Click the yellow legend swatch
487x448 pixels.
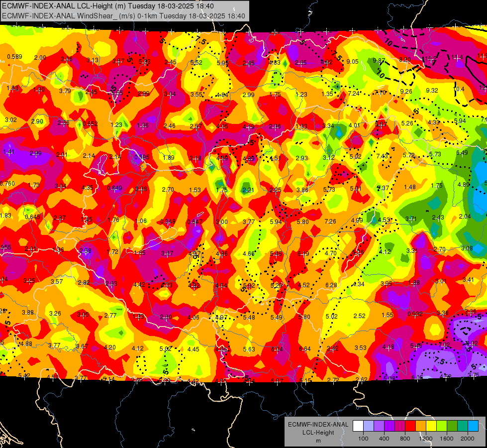point(431,426)
